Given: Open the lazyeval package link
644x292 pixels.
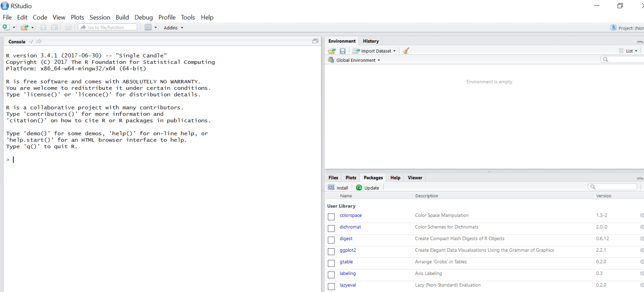Looking at the screenshot, I should click(x=348, y=285).
